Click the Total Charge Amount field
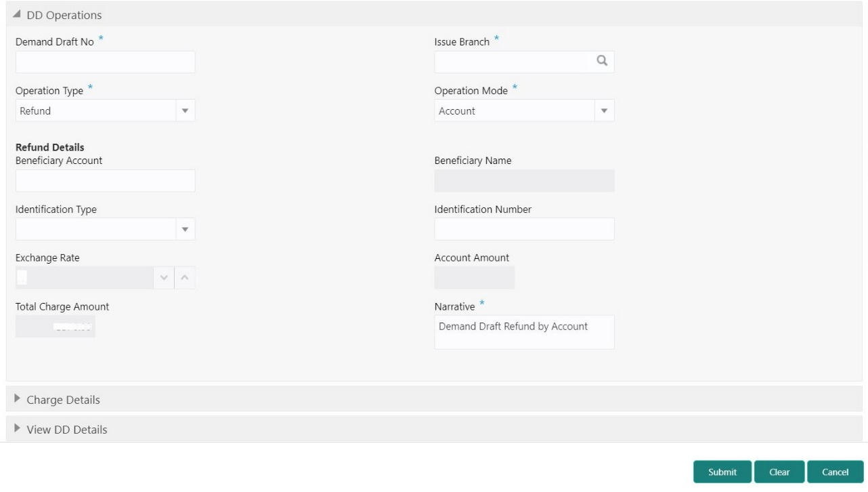 (x=56, y=327)
